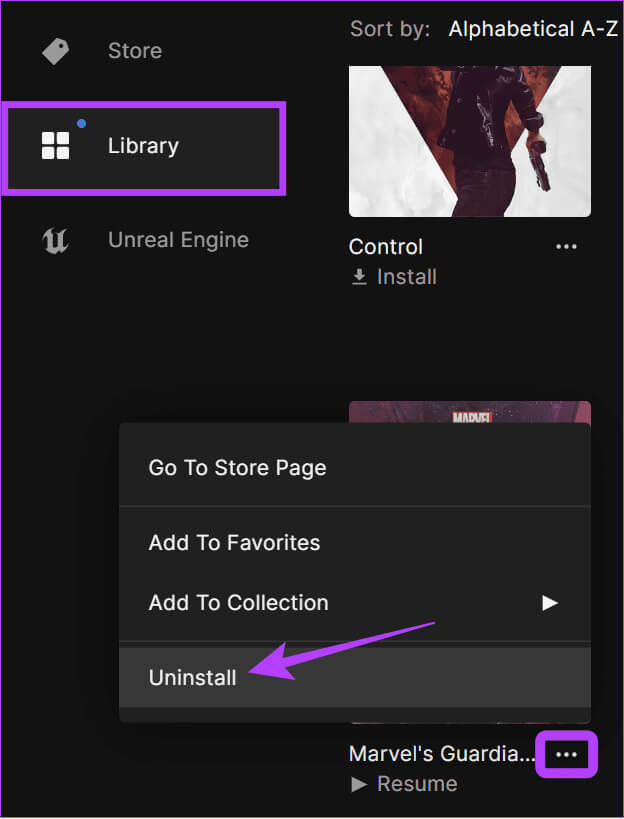Click the Marvel's Guardians cover art

469,412
